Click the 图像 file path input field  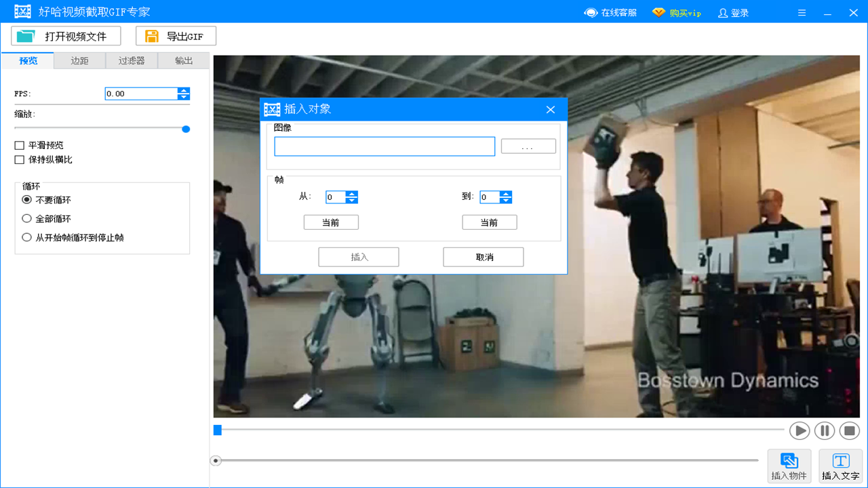[x=384, y=146]
